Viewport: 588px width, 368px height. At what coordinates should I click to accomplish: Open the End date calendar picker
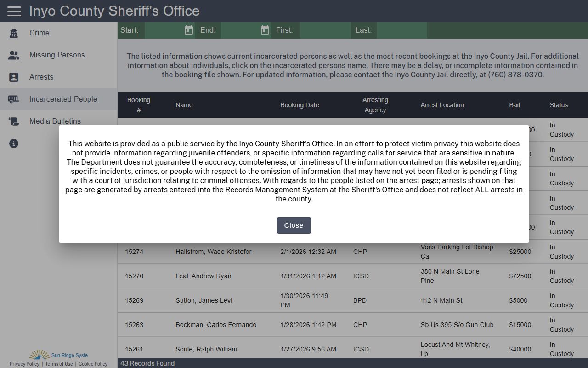265,30
